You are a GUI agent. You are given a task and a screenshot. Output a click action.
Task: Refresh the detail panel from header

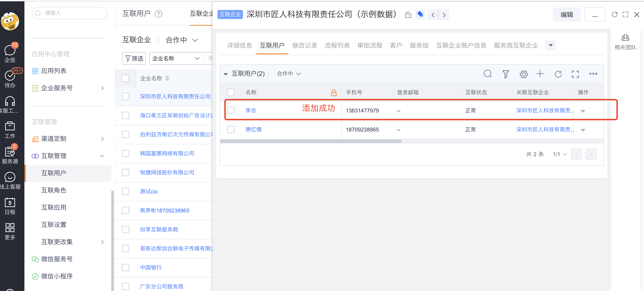(614, 14)
